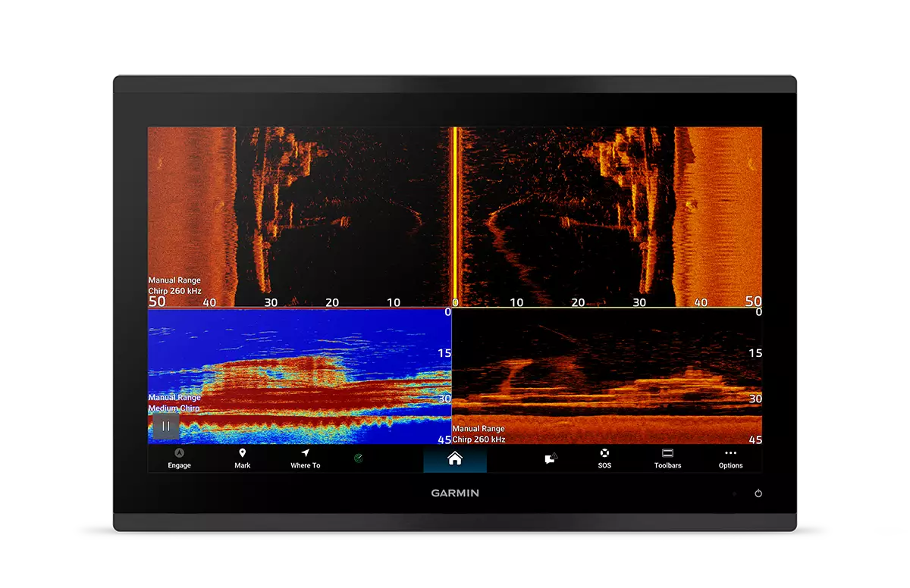Viewport: 910px width, 588px height.
Task: Tap the 45 depth value on blue sonar
Action: click(x=444, y=439)
